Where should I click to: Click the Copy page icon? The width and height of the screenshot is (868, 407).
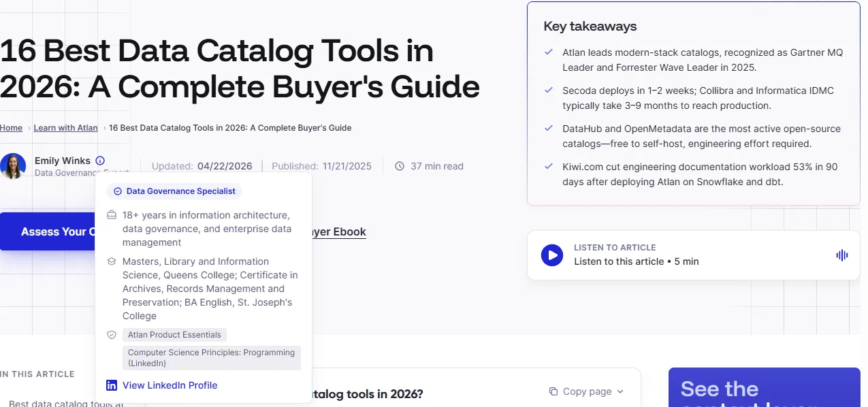[x=553, y=391]
